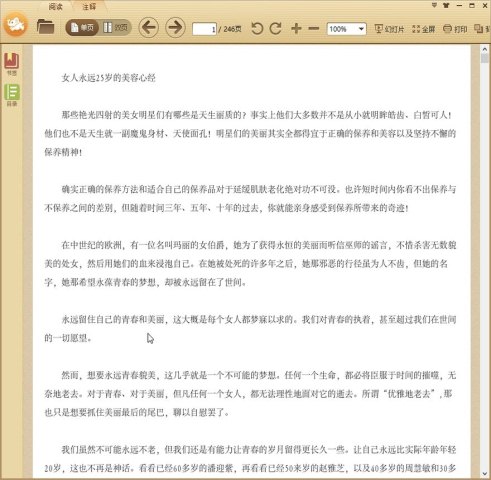Start slideshow mode (幻灯片)
This screenshot has width=491, height=480.
(x=389, y=29)
